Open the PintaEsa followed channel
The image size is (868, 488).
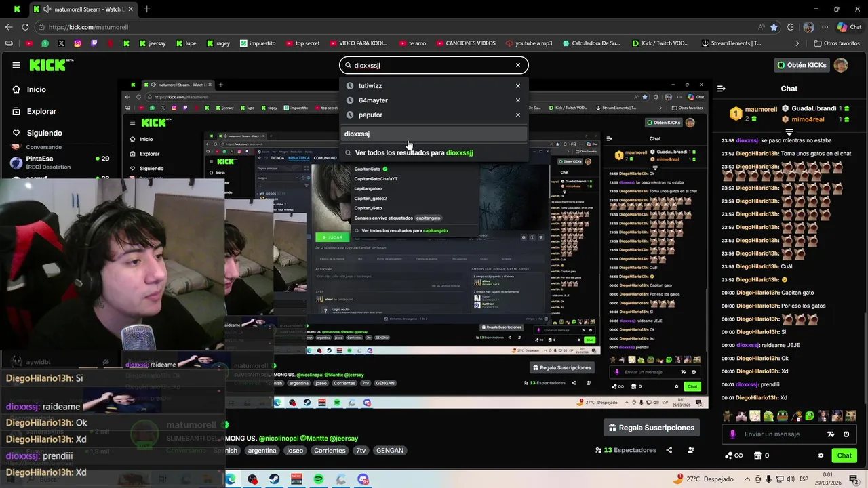tap(59, 162)
